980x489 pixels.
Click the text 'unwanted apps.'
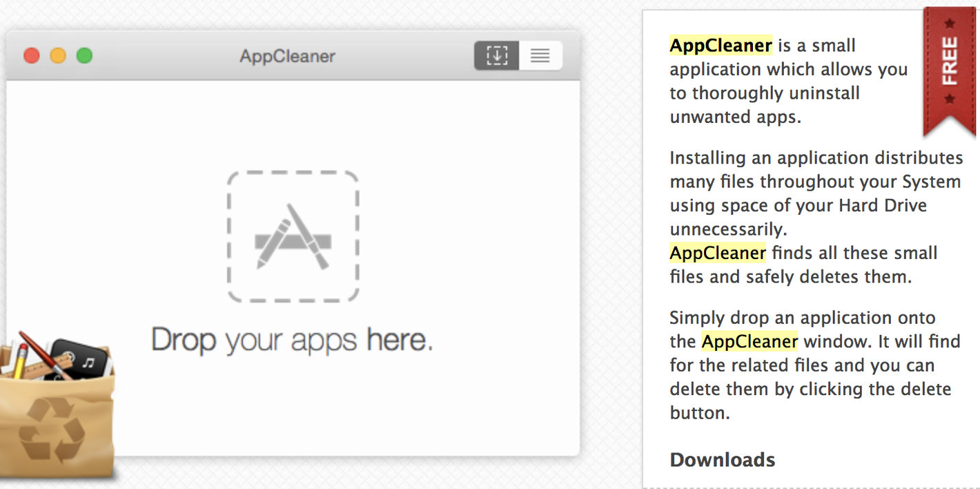pos(735,117)
